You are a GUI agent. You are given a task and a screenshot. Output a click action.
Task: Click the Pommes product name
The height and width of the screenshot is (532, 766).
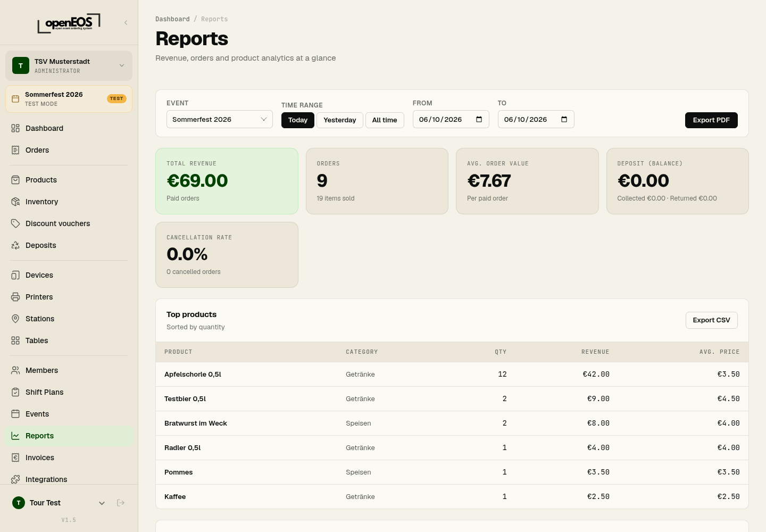coord(179,472)
